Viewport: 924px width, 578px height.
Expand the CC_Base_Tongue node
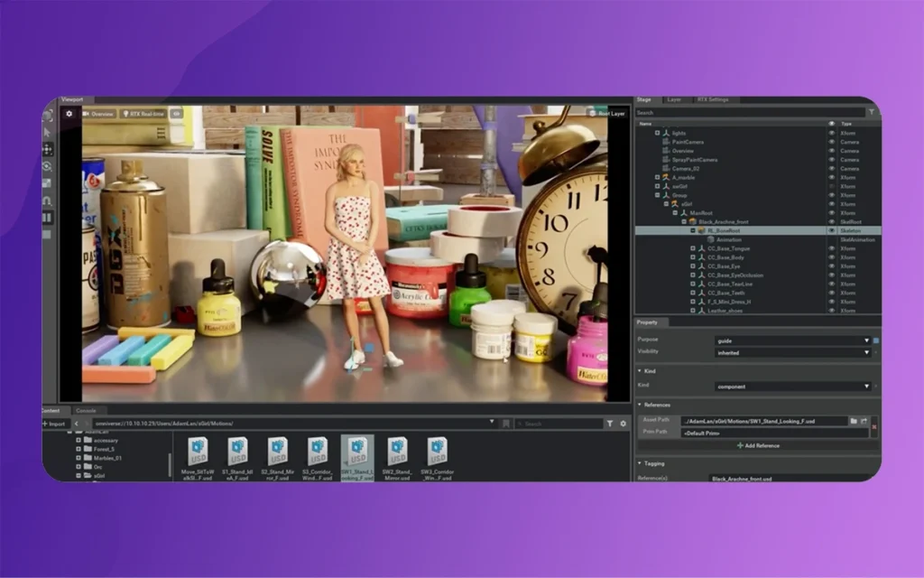693,248
